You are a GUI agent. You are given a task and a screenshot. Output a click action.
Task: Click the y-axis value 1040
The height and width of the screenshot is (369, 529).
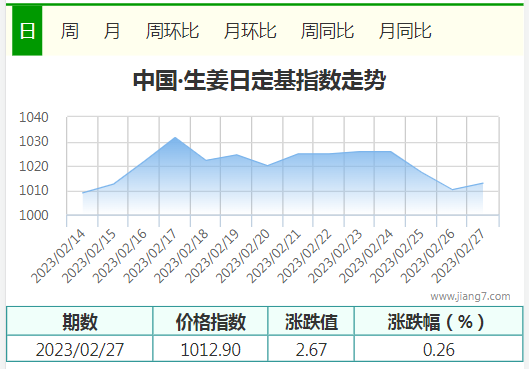[34, 117]
